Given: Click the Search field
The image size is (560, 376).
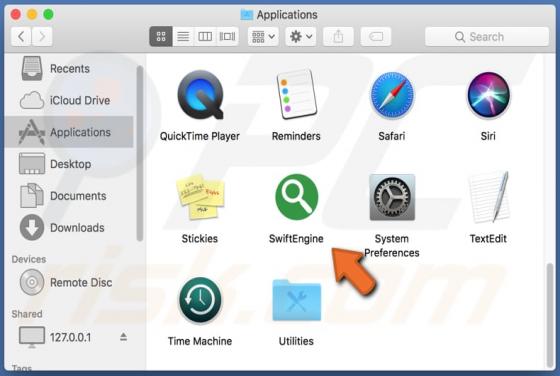Looking at the screenshot, I should pyautogui.click(x=487, y=36).
